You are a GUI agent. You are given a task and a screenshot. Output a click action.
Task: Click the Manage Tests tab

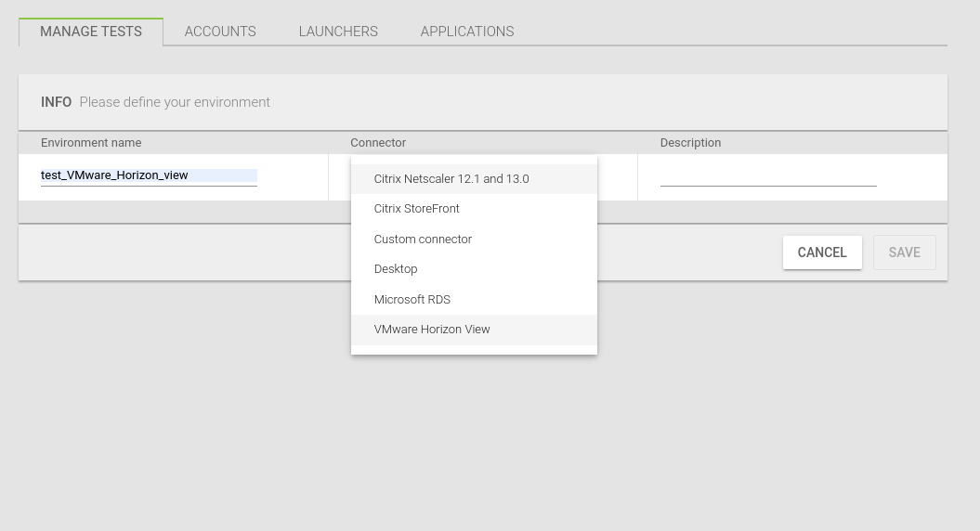(x=91, y=32)
